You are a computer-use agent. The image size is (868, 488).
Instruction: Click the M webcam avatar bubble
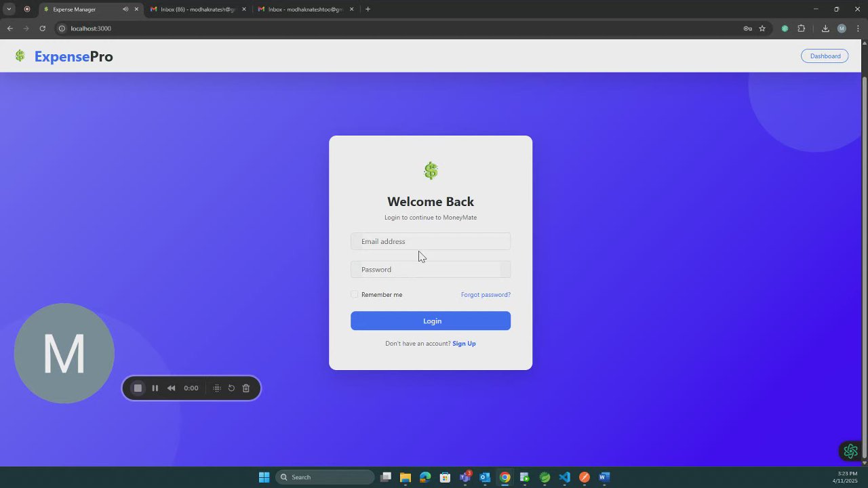pos(64,353)
